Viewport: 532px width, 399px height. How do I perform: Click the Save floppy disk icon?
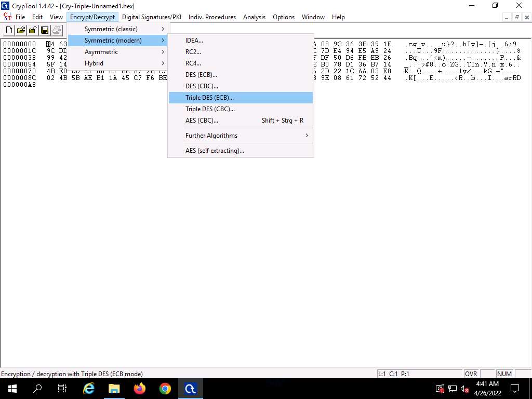coord(45,30)
